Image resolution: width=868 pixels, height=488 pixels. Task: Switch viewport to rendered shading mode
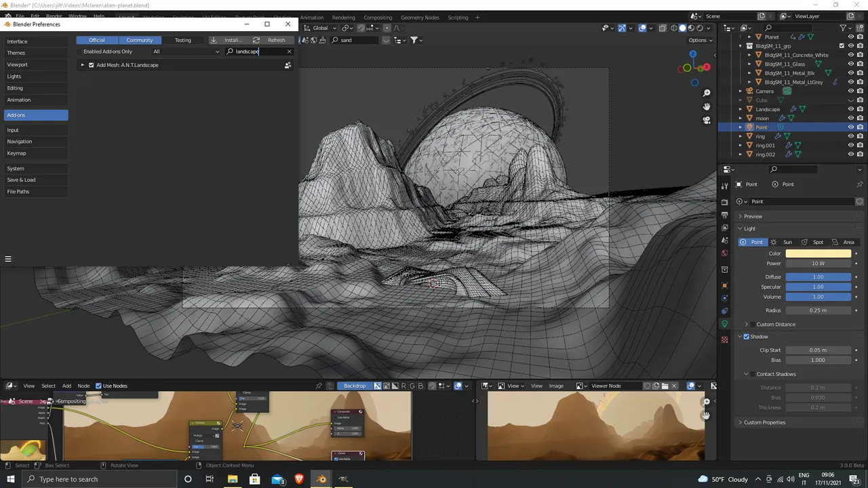[701, 28]
